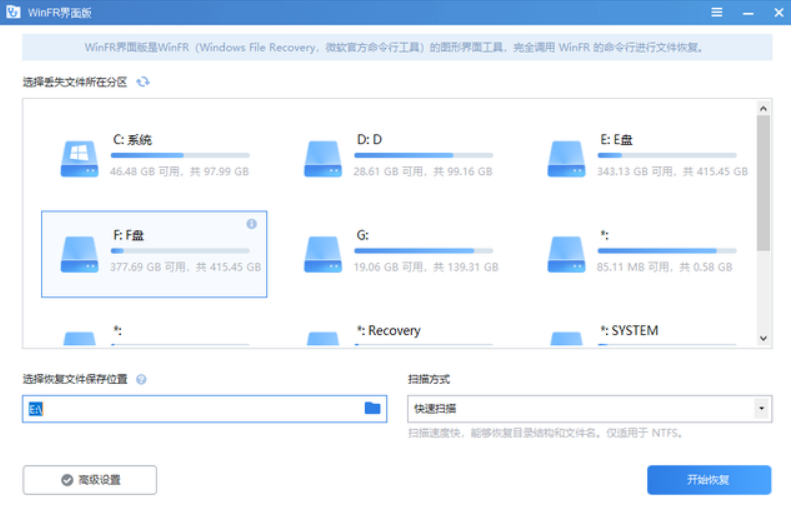Open the folder browse icon
Screen dimensions: 791x516
372,408
